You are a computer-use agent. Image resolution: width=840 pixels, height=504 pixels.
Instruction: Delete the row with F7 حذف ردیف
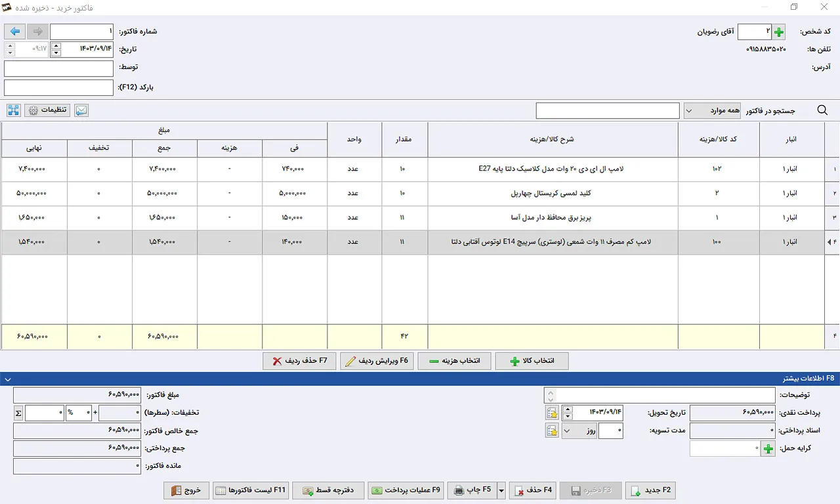pyautogui.click(x=299, y=361)
